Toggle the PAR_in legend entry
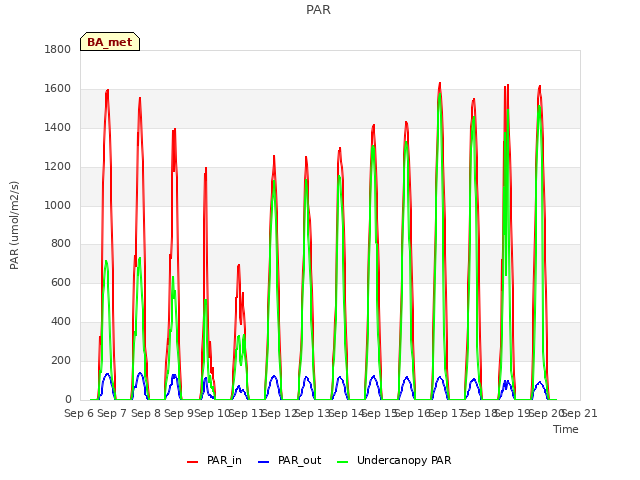This screenshot has height=480, width=640. tap(214, 460)
